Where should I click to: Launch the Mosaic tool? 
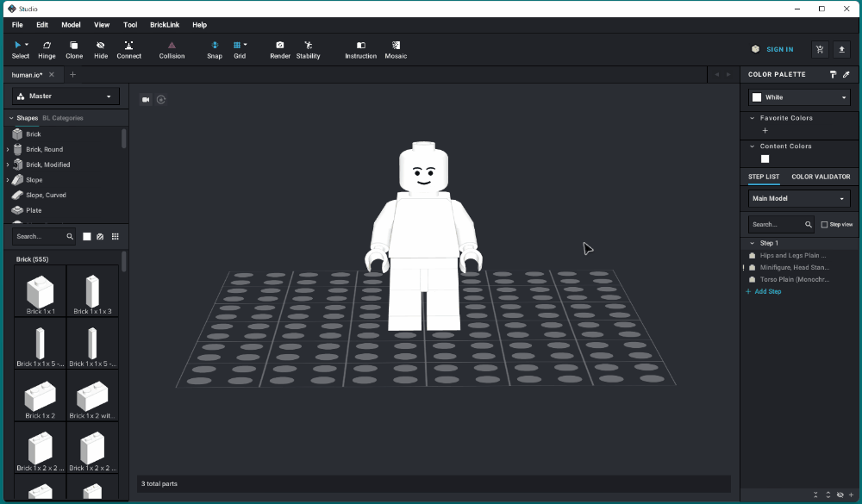tap(396, 49)
